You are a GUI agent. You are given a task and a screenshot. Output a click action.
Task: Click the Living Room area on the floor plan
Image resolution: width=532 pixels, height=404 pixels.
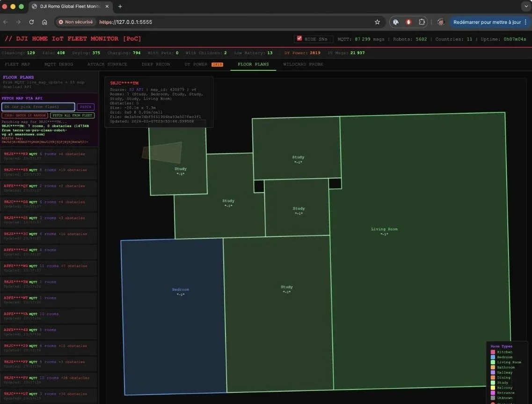[x=421, y=251]
